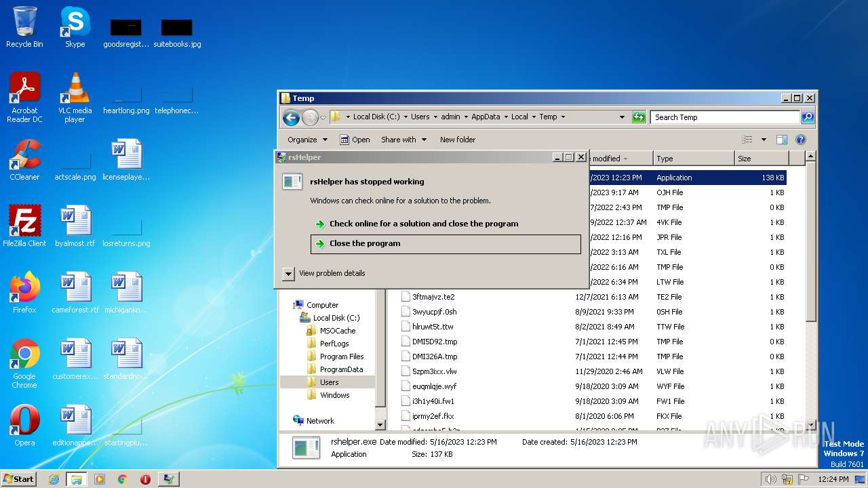Open recent pages dropdown beside Forward arrow

click(x=323, y=117)
